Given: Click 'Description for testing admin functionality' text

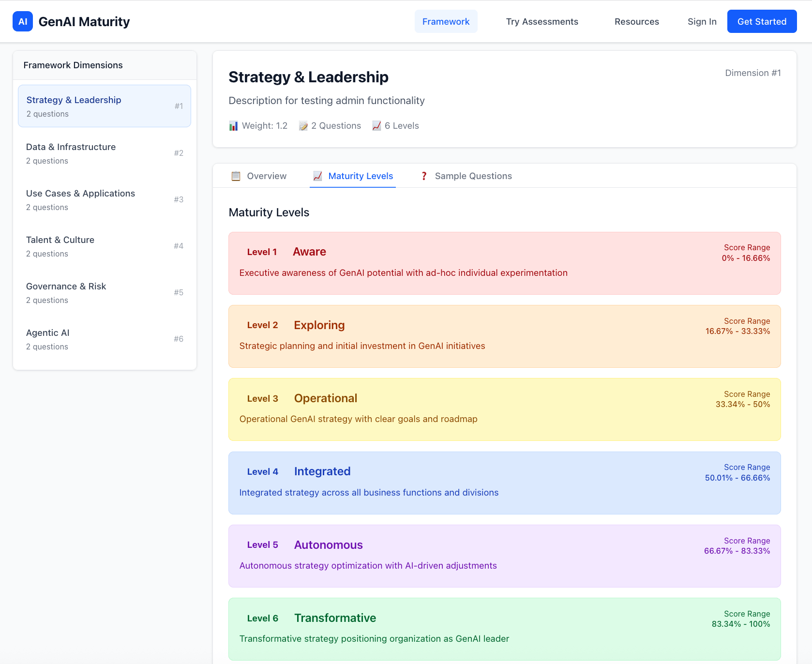Looking at the screenshot, I should coord(327,101).
